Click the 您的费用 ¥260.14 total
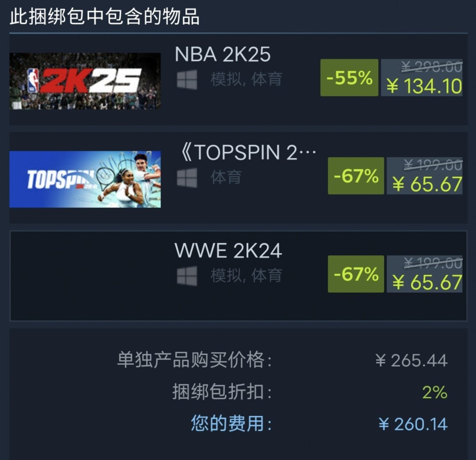Viewport: 476px width, 460px height. [x=413, y=424]
